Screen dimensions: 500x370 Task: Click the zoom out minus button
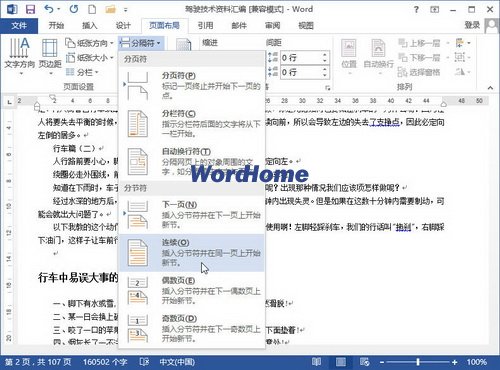pyautogui.click(x=382, y=362)
